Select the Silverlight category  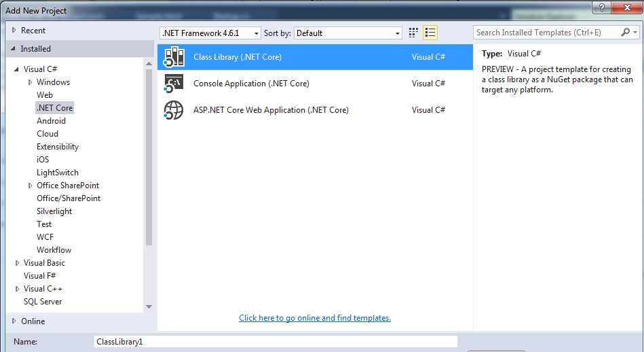point(54,211)
